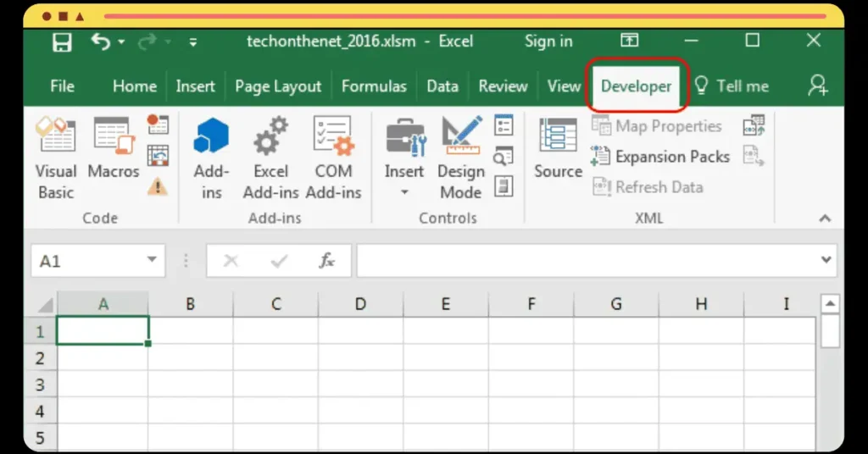This screenshot has width=868, height=454.
Task: Open Macro Security warning icon
Action: point(158,186)
